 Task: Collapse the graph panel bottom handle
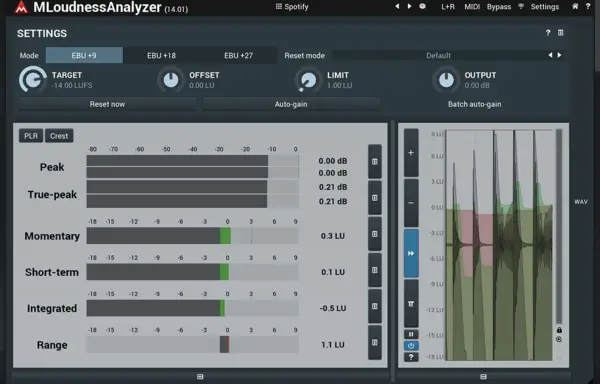[x=483, y=377]
